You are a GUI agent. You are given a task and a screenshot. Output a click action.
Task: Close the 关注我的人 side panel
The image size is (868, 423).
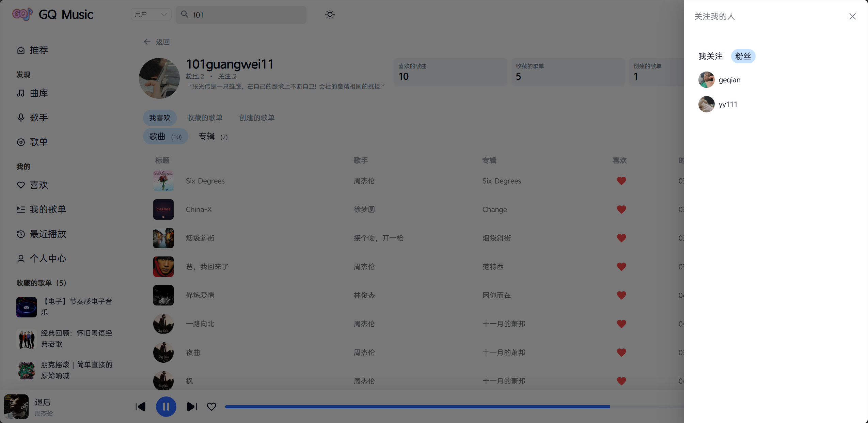852,16
